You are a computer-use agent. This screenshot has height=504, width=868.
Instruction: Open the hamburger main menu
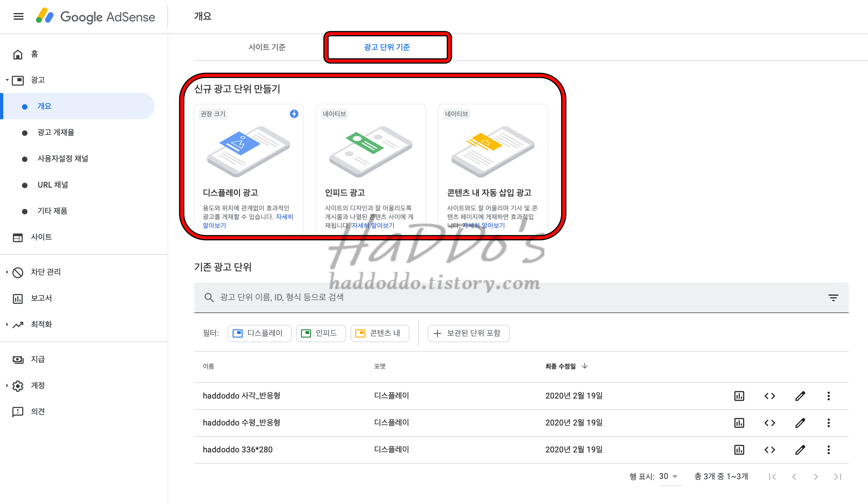(x=19, y=16)
